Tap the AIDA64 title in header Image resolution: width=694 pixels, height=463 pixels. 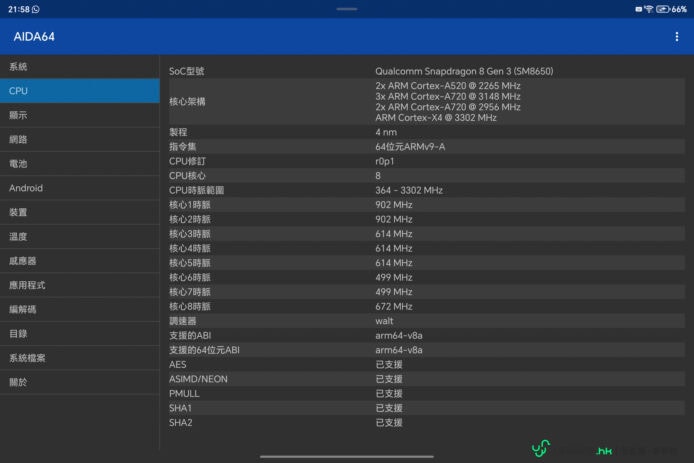click(x=34, y=37)
